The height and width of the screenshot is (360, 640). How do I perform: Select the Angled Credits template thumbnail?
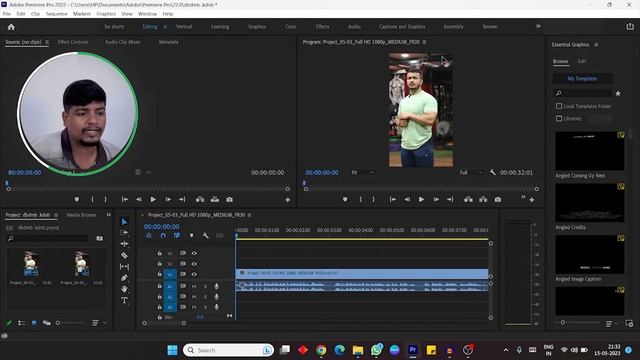[589, 202]
